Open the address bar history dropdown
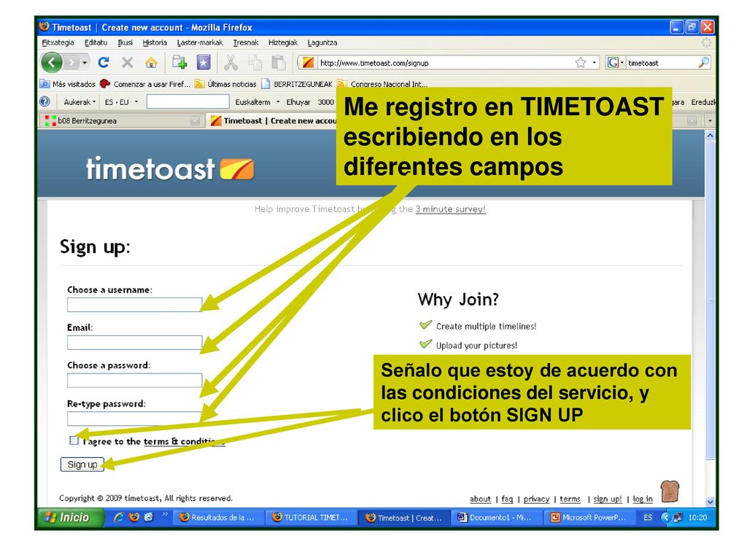The width and height of the screenshot is (747, 560). coord(594,63)
